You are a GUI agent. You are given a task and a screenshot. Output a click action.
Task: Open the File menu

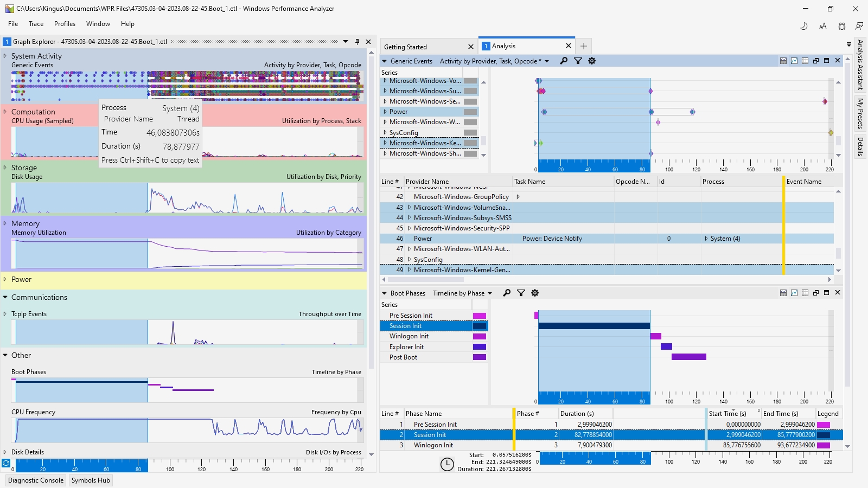coord(13,24)
